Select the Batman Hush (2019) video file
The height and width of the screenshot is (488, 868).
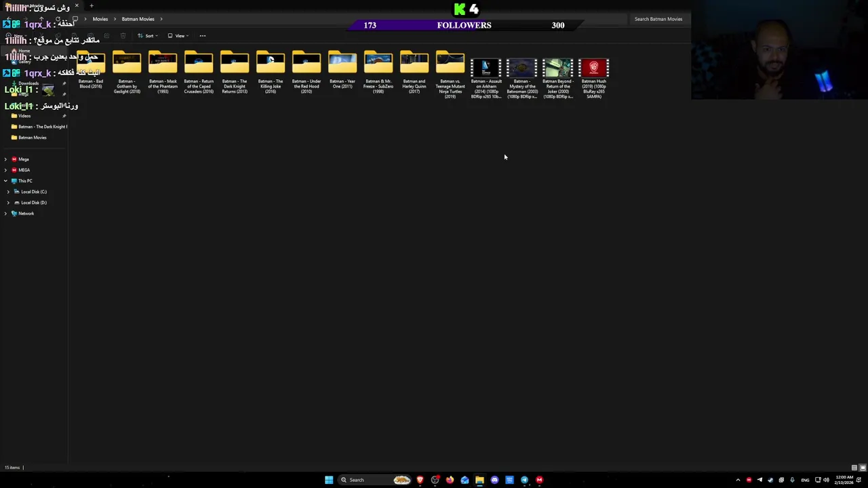click(594, 79)
